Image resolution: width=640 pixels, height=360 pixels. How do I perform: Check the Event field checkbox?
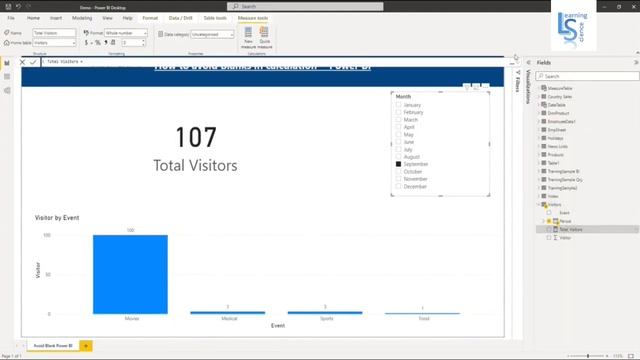click(x=549, y=213)
